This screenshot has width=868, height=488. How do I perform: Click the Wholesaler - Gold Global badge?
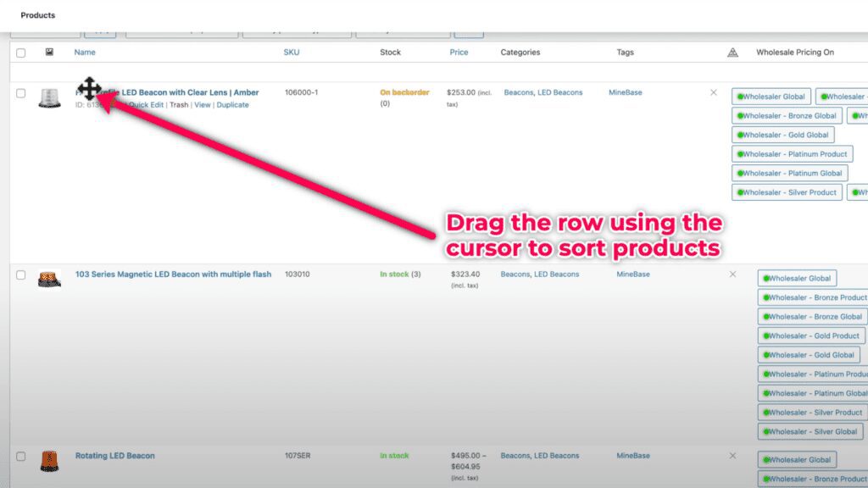coord(782,134)
